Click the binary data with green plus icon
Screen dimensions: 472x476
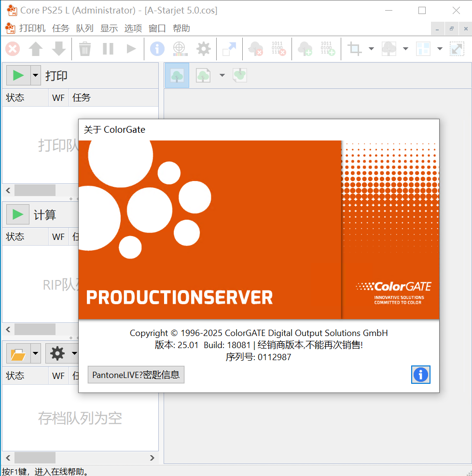pos(328,49)
